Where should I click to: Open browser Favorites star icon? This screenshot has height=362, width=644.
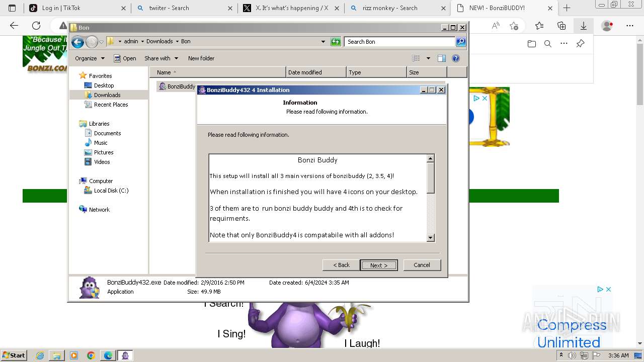[x=539, y=26]
